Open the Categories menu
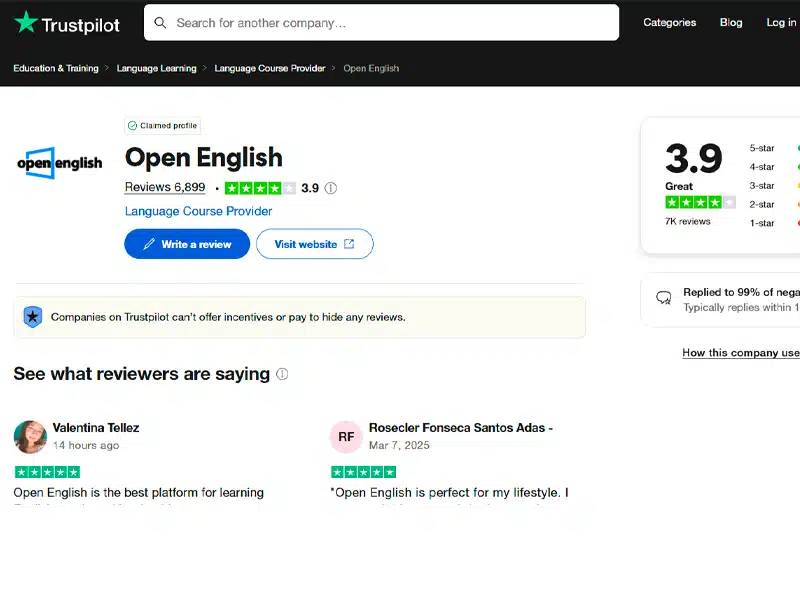 669,22
